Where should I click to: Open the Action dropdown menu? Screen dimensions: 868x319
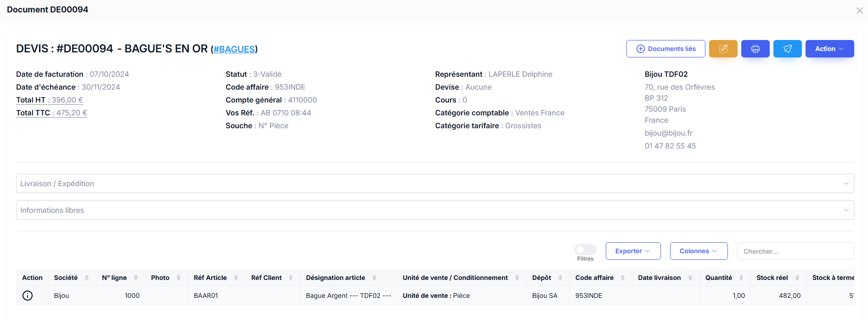[829, 49]
